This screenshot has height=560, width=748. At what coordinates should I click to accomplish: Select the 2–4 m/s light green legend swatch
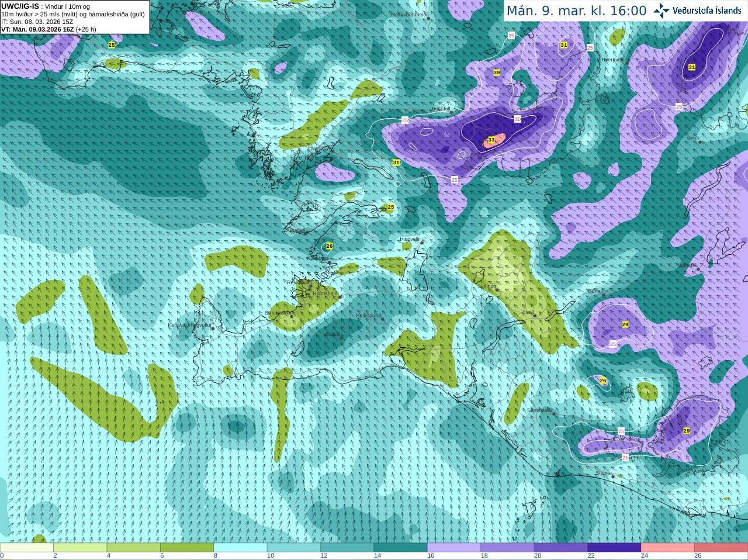(80, 548)
